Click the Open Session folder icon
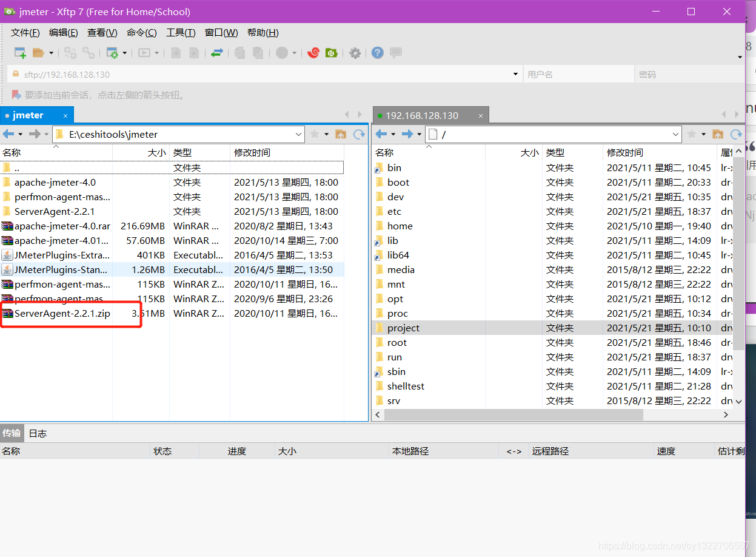This screenshot has width=756, height=557. pyautogui.click(x=39, y=53)
